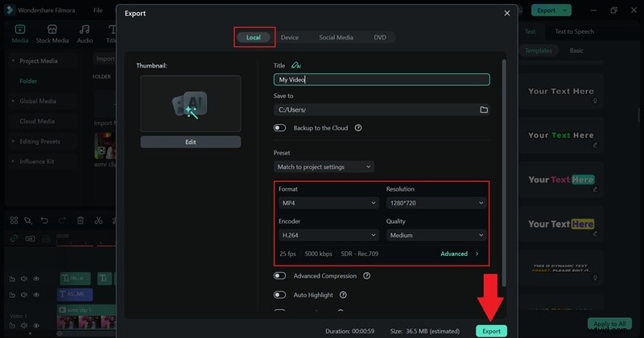Screen dimensions: 644x338
Task: Switch to the DVD export tab
Action: pos(380,37)
